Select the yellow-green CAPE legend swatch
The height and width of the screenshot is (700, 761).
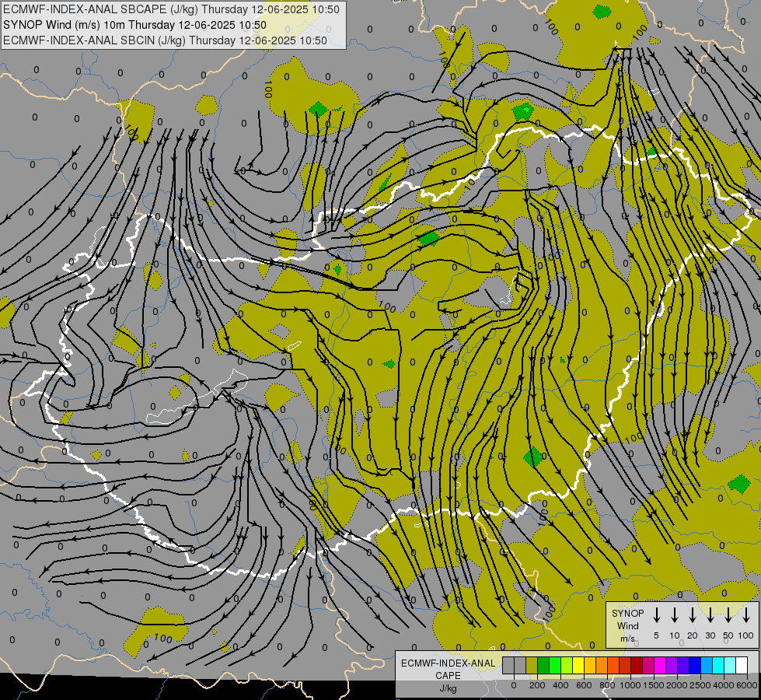pyautogui.click(x=567, y=665)
